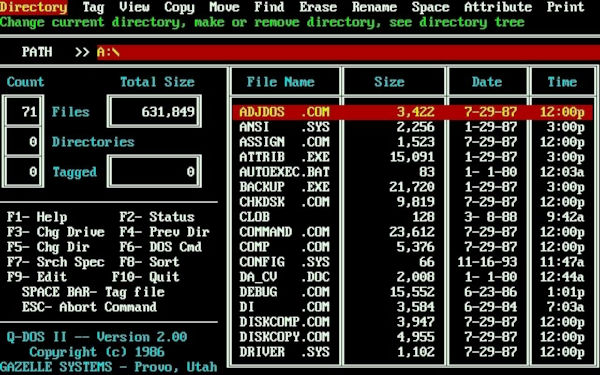
Task: Click the total size box 631,849
Action: click(x=154, y=111)
